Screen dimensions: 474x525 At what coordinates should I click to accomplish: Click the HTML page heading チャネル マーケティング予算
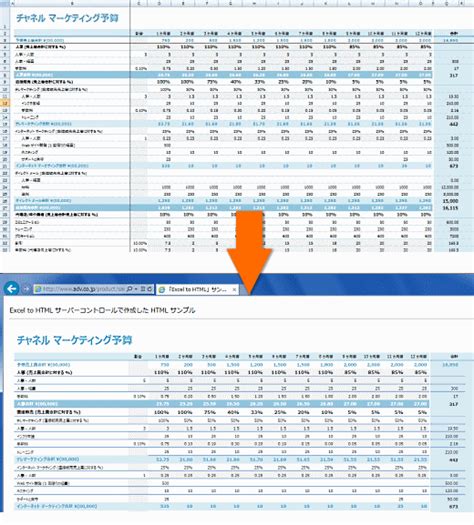click(74, 340)
